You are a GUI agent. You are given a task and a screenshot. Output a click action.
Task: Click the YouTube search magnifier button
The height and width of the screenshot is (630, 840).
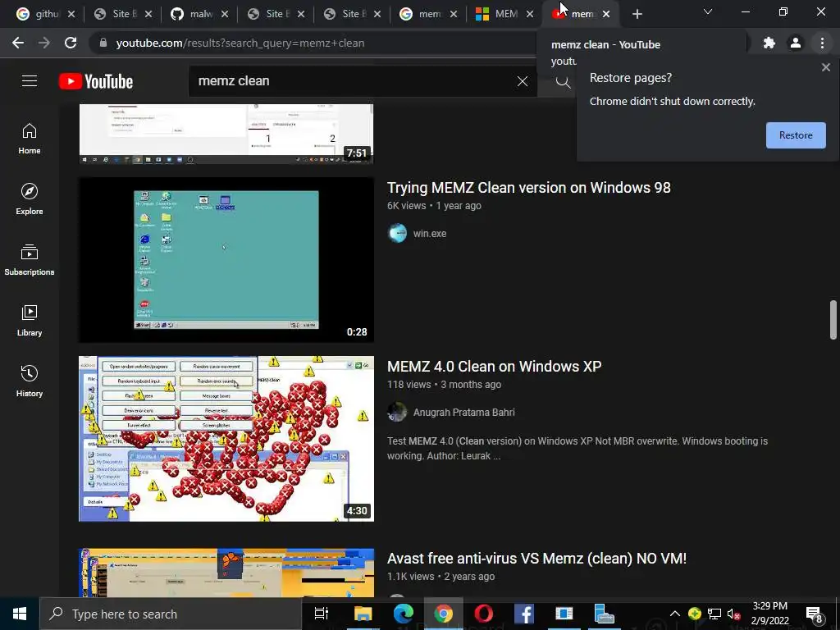pyautogui.click(x=563, y=81)
